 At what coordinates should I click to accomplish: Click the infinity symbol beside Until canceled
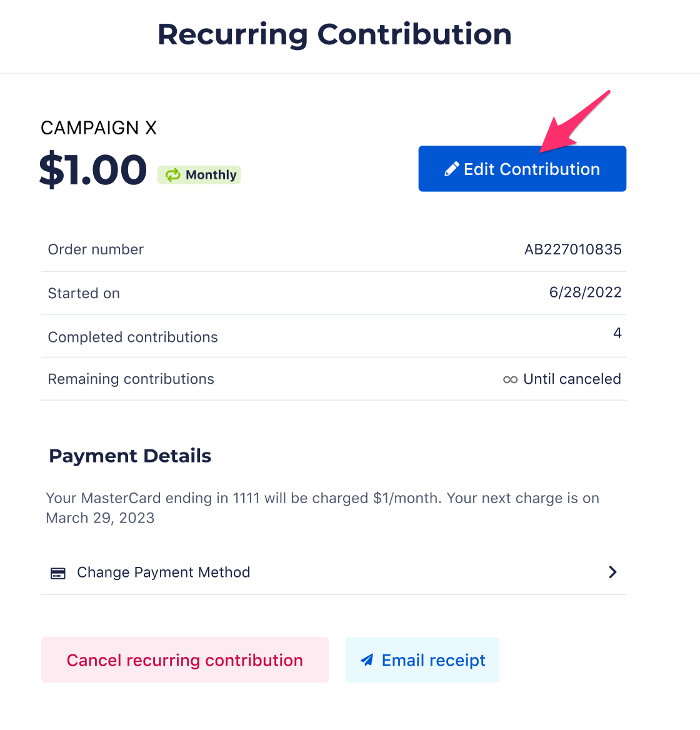coord(510,379)
